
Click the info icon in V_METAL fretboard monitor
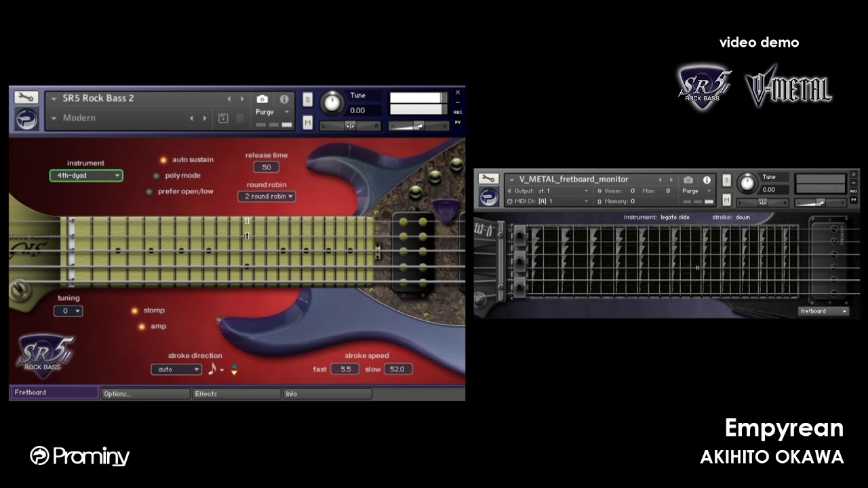(x=707, y=180)
